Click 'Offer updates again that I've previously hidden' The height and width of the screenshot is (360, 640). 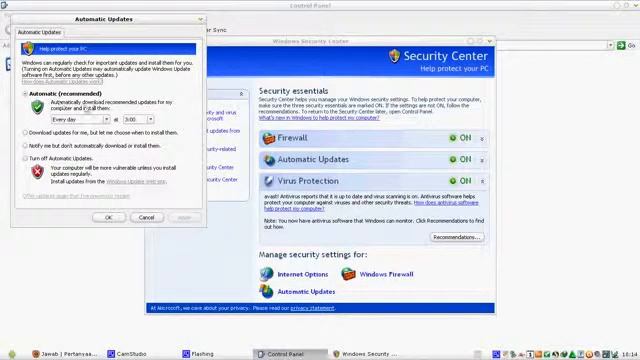click(x=76, y=196)
